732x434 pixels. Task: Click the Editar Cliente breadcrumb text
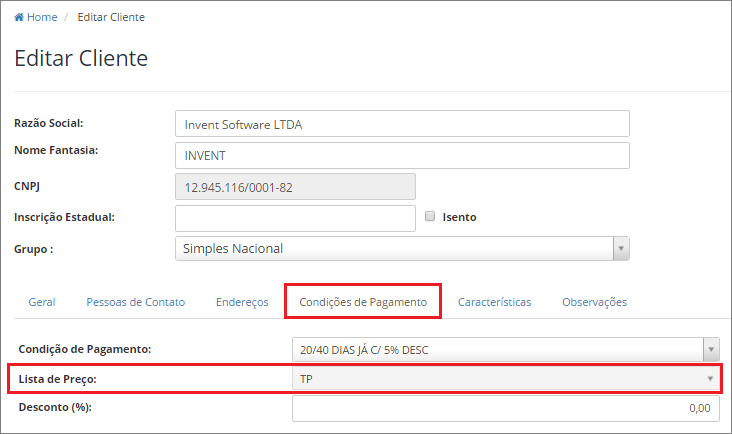tap(111, 17)
